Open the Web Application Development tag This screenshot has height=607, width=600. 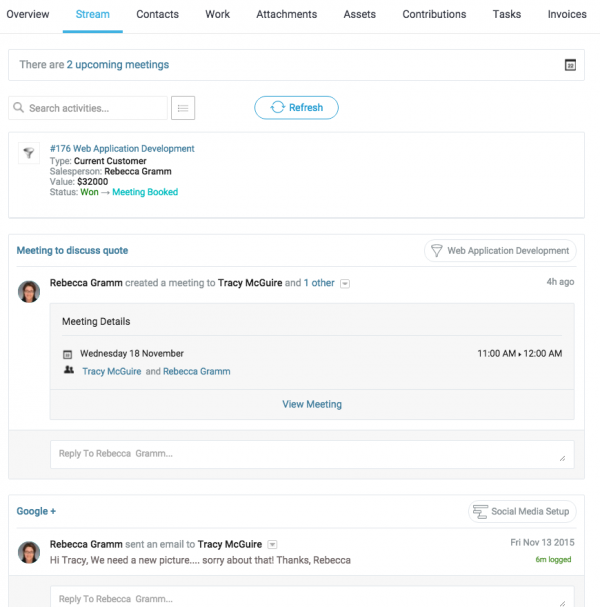[500, 251]
